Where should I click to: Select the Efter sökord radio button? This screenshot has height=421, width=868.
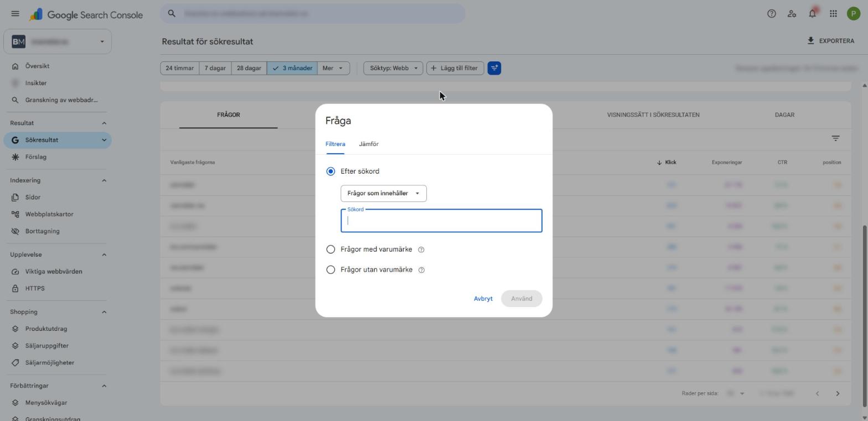[330, 171]
